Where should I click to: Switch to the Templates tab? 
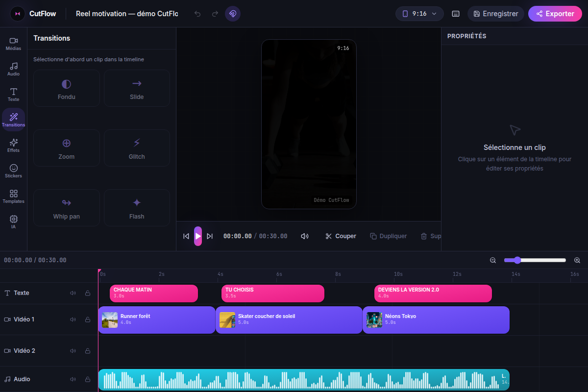tap(13, 196)
